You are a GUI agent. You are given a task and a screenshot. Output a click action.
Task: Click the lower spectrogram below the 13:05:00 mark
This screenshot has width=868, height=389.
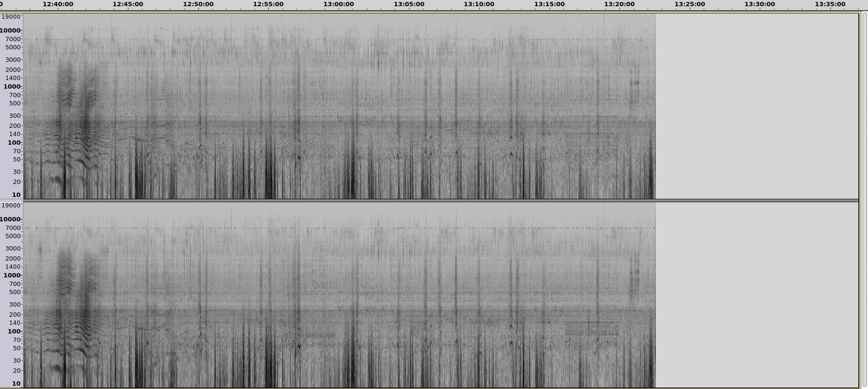(x=409, y=295)
